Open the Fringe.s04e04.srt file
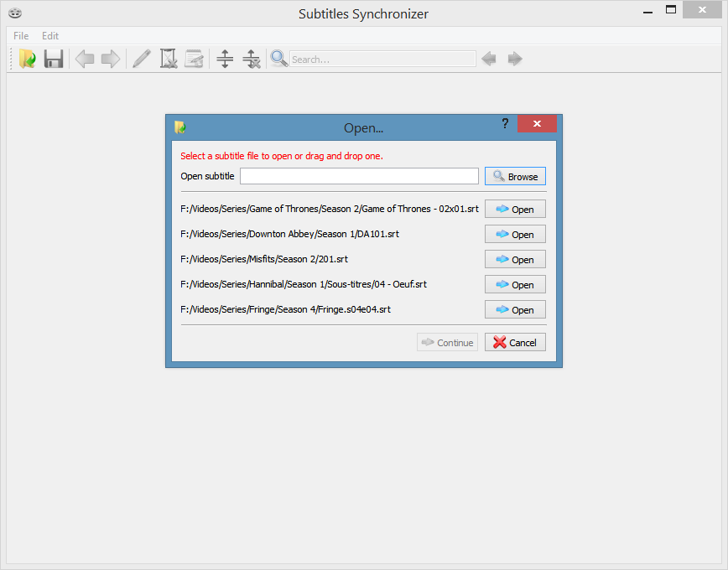Image resolution: width=728 pixels, height=570 pixels. [x=515, y=309]
